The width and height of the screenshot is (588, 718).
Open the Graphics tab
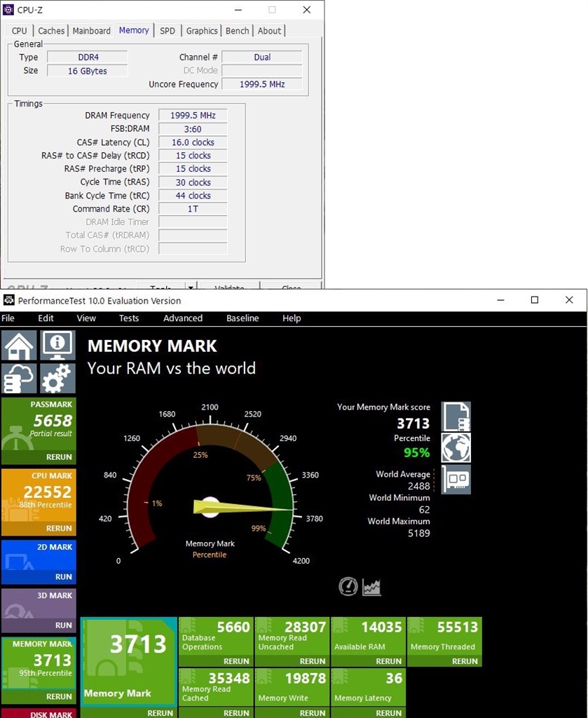[202, 31]
